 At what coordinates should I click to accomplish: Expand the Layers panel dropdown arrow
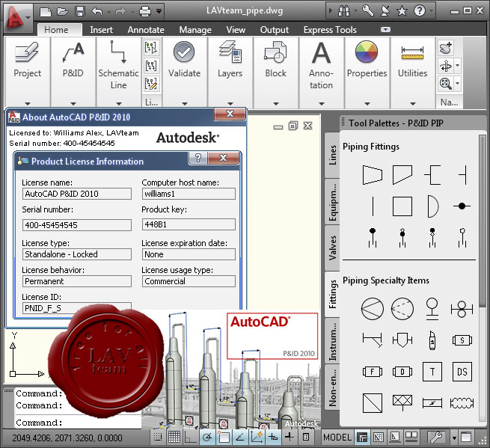[x=230, y=103]
